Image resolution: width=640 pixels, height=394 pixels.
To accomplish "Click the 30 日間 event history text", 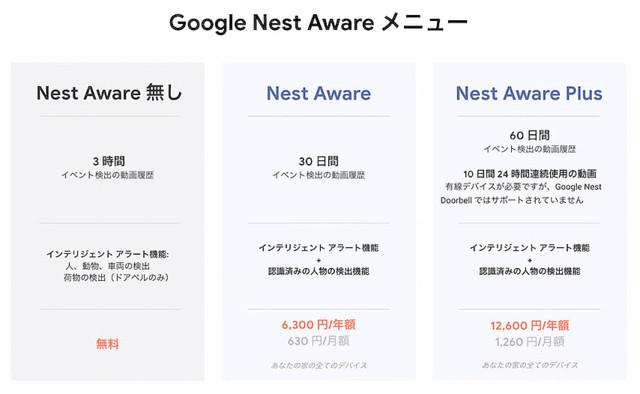I will (319, 161).
